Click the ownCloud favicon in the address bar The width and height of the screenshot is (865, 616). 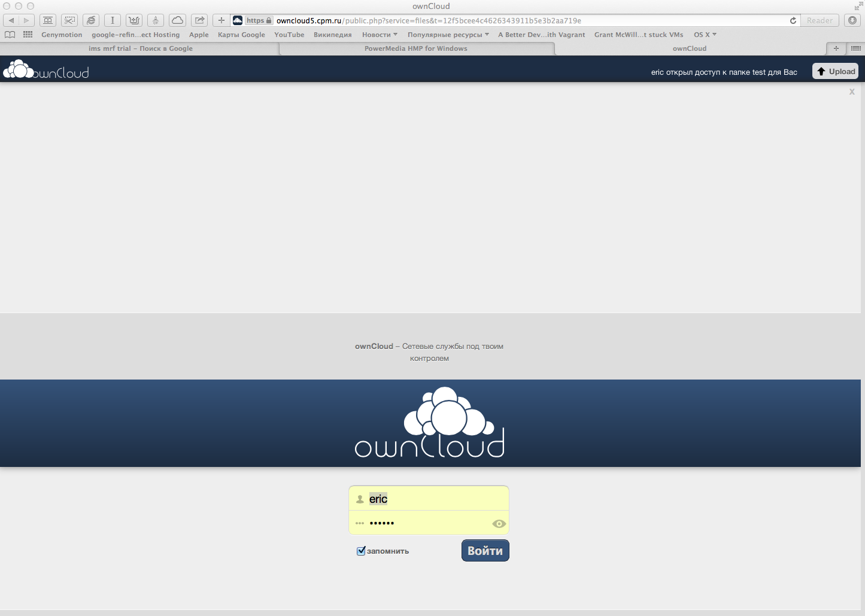pyautogui.click(x=238, y=20)
